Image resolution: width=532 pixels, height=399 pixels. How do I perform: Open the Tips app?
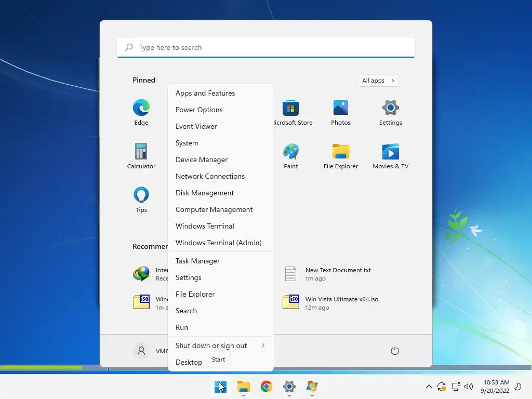pos(141,199)
